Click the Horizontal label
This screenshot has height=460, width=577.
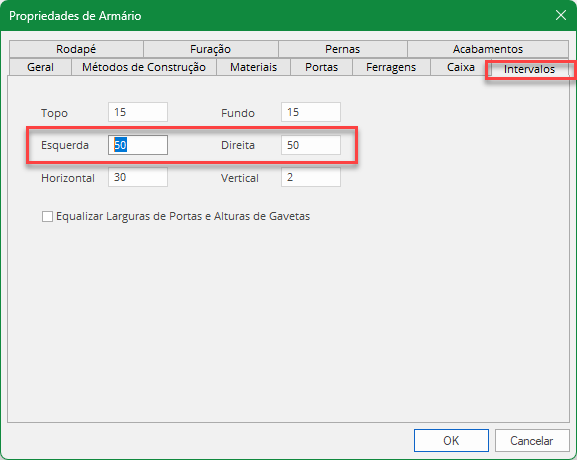tap(68, 178)
